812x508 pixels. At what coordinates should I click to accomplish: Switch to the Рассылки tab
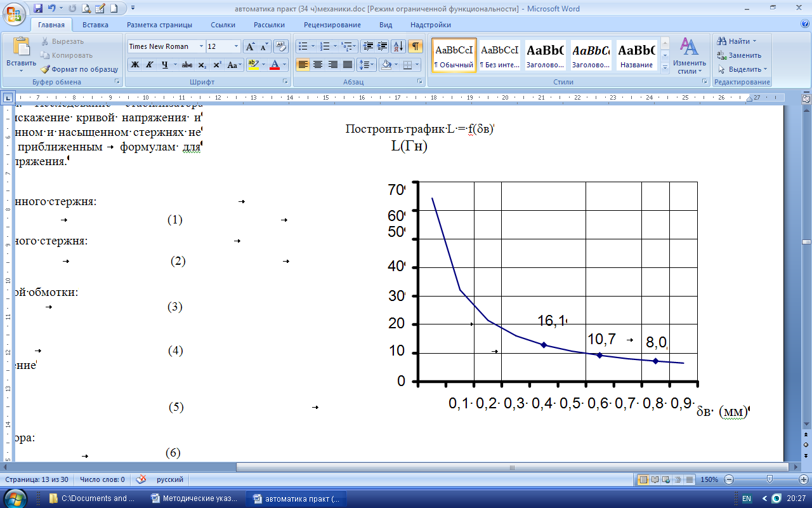269,25
